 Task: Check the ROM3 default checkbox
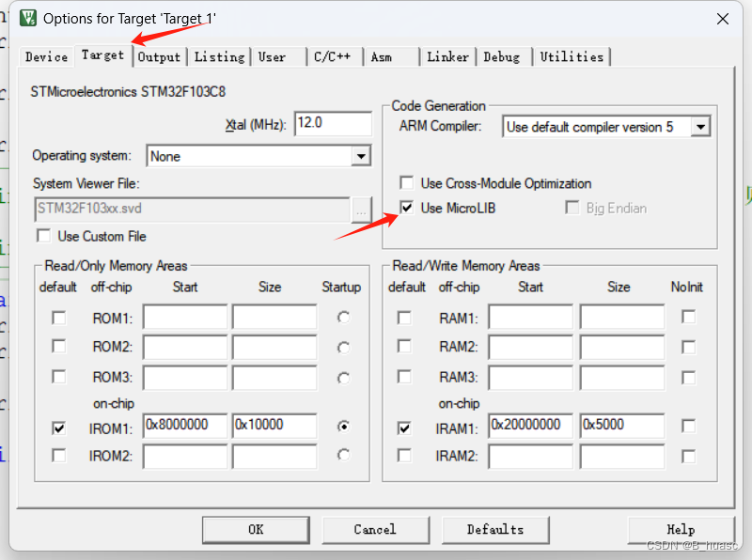[59, 377]
